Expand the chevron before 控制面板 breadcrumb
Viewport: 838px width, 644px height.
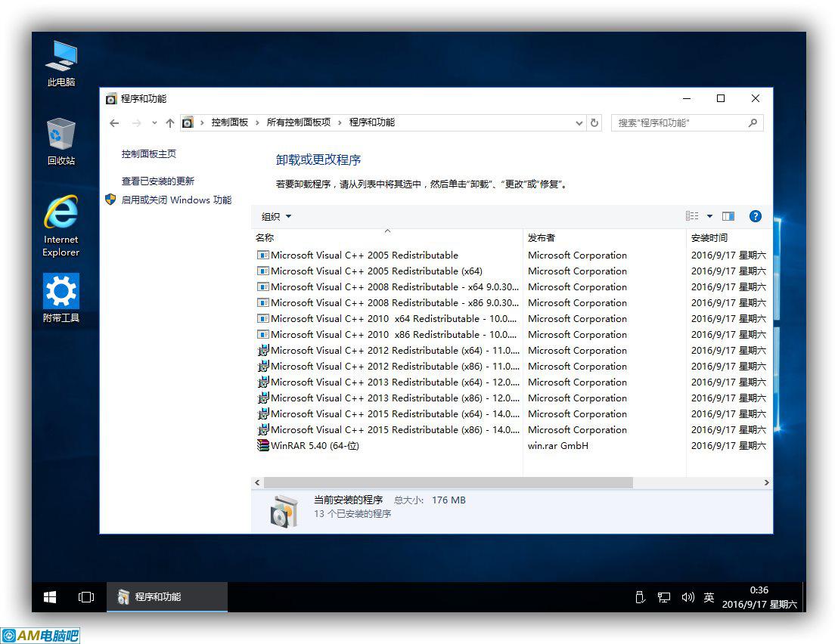click(x=202, y=122)
